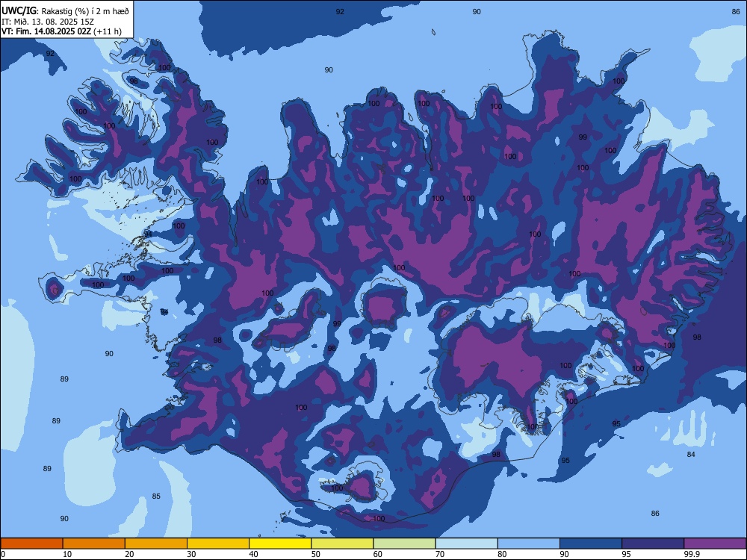
Task: Click the legend tick label "70"
Action: (440, 554)
